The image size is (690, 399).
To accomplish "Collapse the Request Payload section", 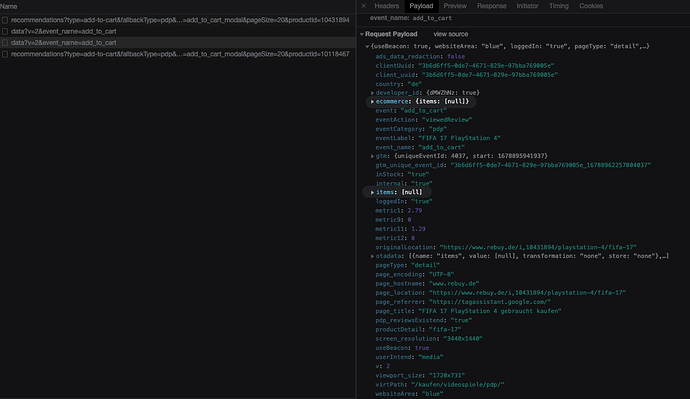I will point(362,34).
